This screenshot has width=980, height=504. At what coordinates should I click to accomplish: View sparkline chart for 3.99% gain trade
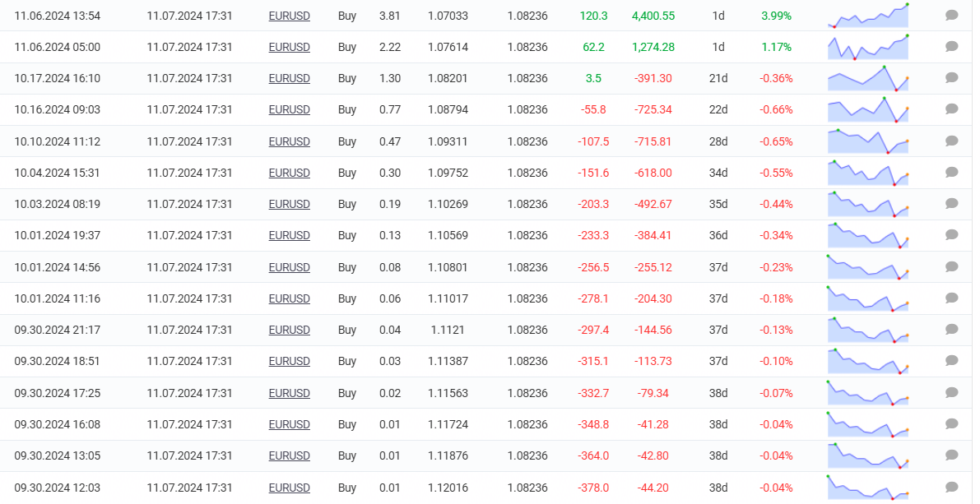tap(867, 15)
